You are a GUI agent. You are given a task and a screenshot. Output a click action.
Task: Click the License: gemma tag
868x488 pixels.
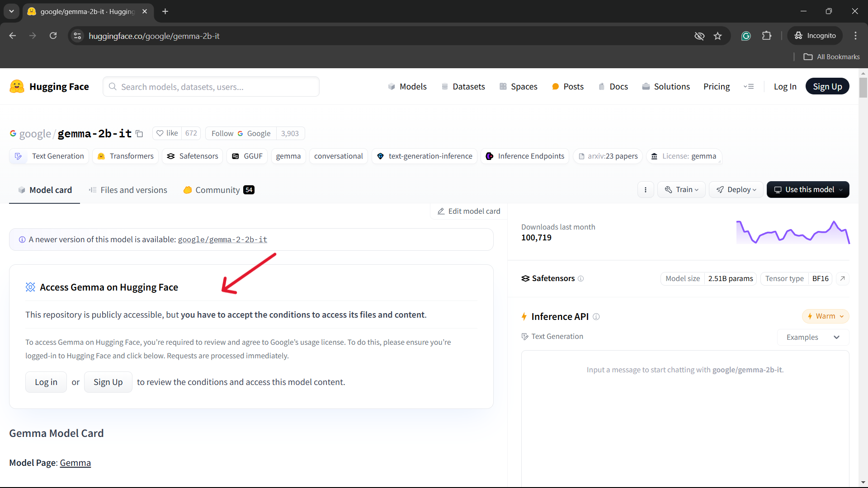[684, 156]
